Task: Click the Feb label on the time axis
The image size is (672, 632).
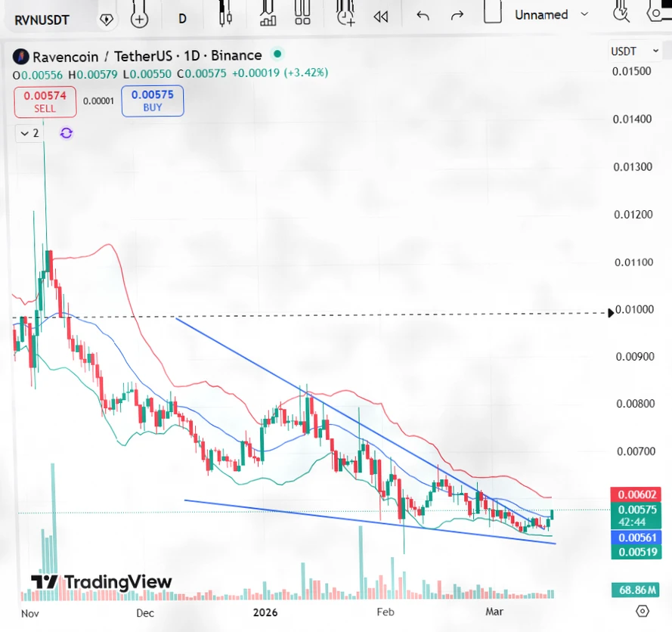Action: pos(386,612)
